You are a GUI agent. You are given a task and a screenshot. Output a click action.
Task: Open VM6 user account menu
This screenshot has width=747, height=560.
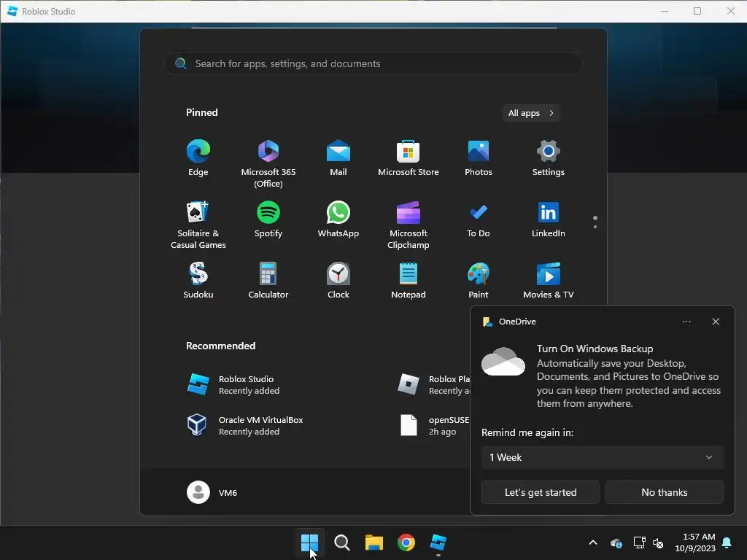point(212,492)
